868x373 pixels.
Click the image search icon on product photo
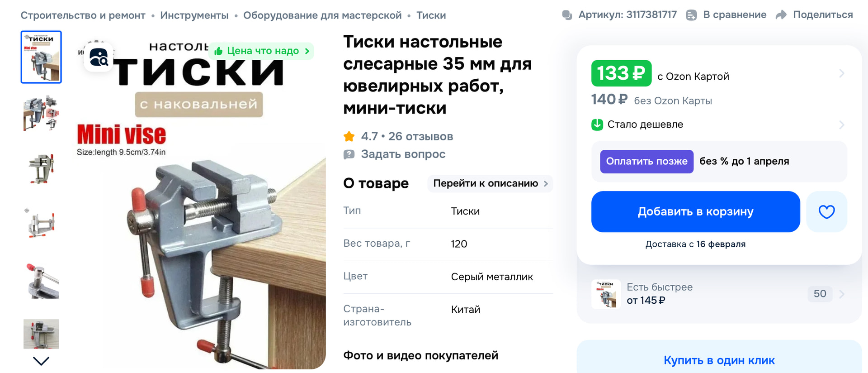tap(99, 57)
